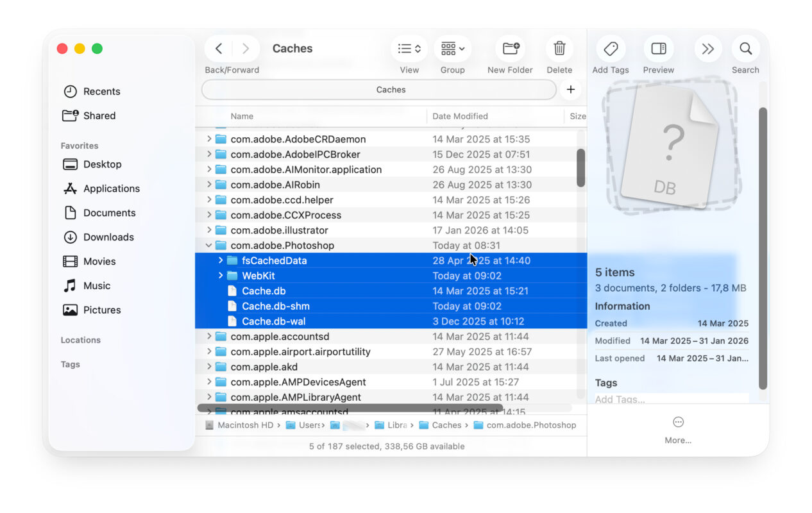Image resolution: width=812 pixels, height=513 pixels.
Task: Click the toolbar overflow chevron
Action: 707,48
